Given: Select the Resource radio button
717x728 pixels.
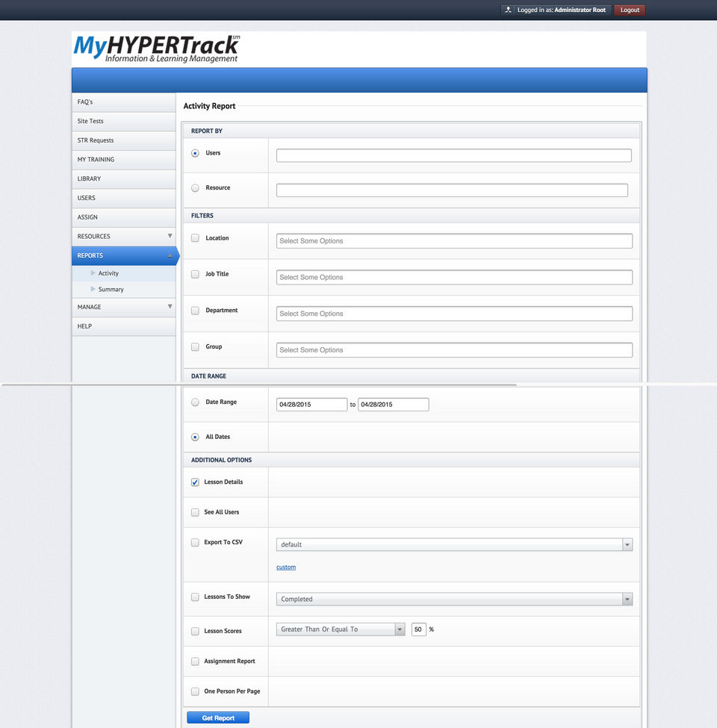Looking at the screenshot, I should [195, 188].
